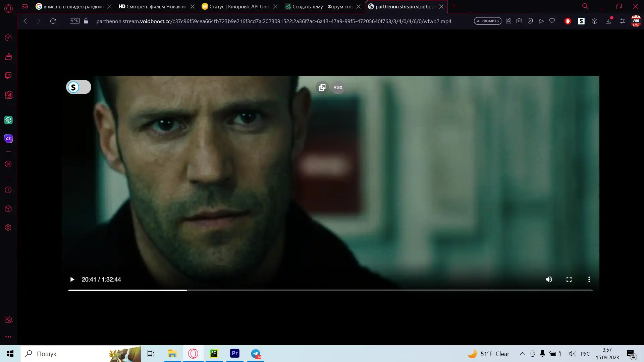Open GX Control speedometer icon
Viewport: 644px width, 362px height.
(8, 38)
